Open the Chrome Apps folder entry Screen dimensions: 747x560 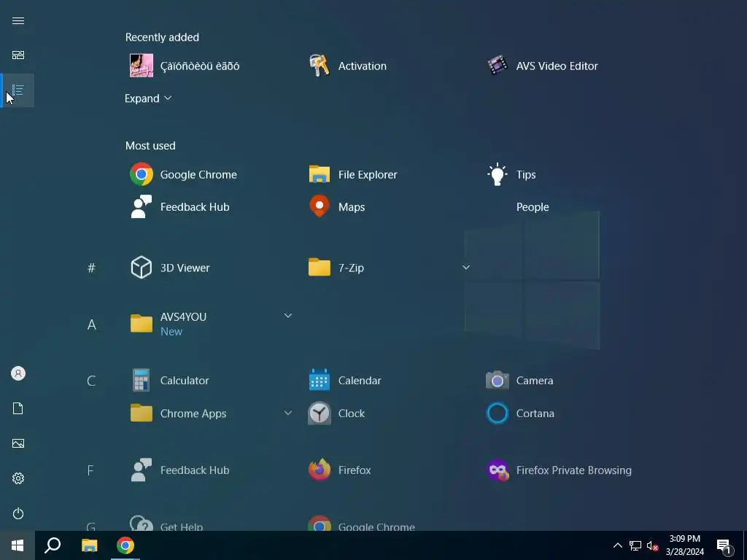click(178, 413)
